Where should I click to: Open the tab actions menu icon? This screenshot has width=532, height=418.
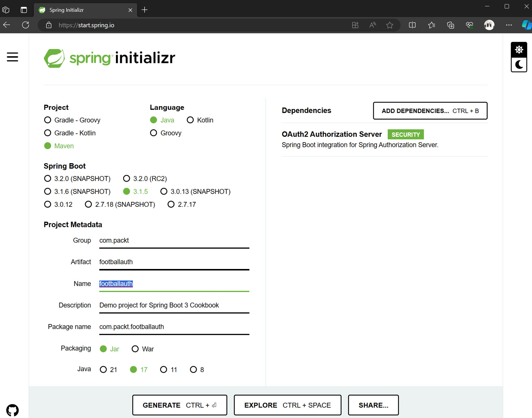click(x=24, y=10)
